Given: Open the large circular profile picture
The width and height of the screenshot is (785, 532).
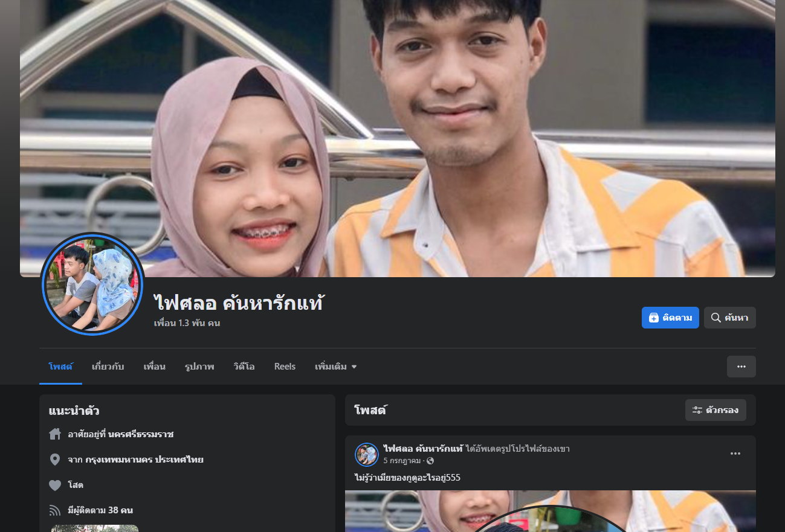Looking at the screenshot, I should click(92, 284).
